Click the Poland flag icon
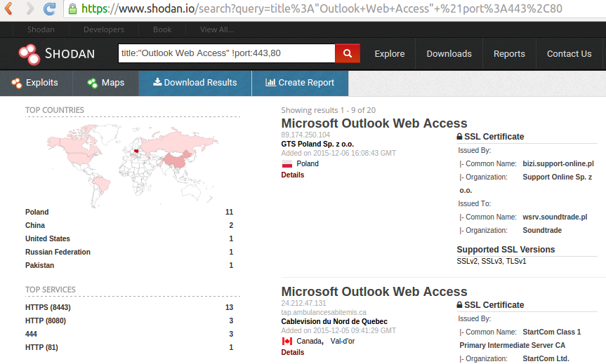The width and height of the screenshot is (606, 364). 287,164
